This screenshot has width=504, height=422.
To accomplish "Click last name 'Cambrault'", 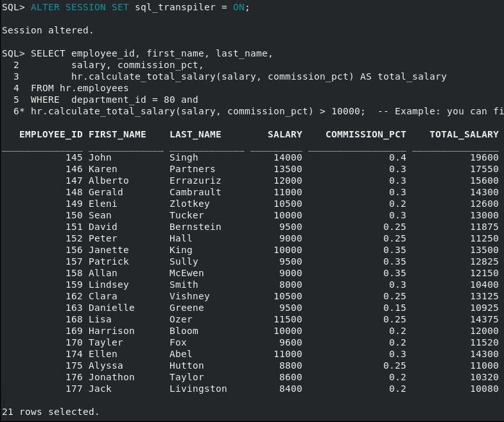I will (195, 192).
